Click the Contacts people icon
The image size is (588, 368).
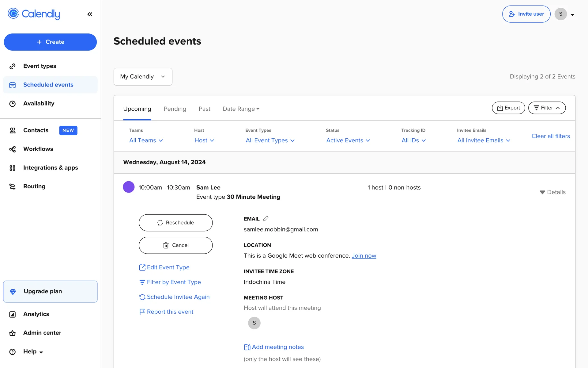12,130
